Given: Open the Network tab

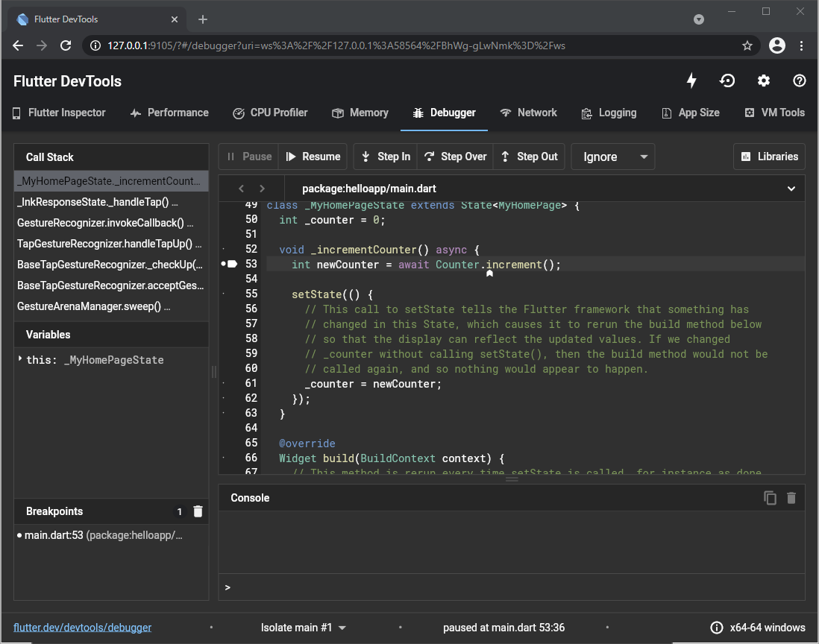Looking at the screenshot, I should click(528, 113).
